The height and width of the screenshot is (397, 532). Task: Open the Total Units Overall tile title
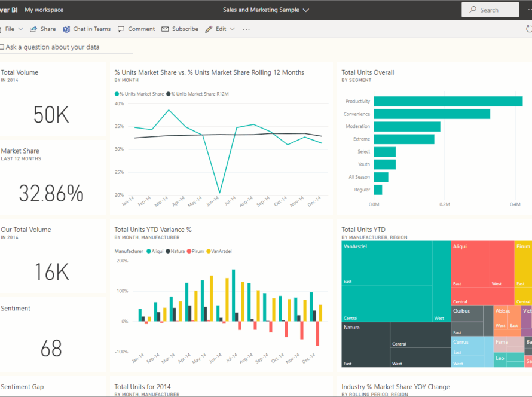(367, 72)
